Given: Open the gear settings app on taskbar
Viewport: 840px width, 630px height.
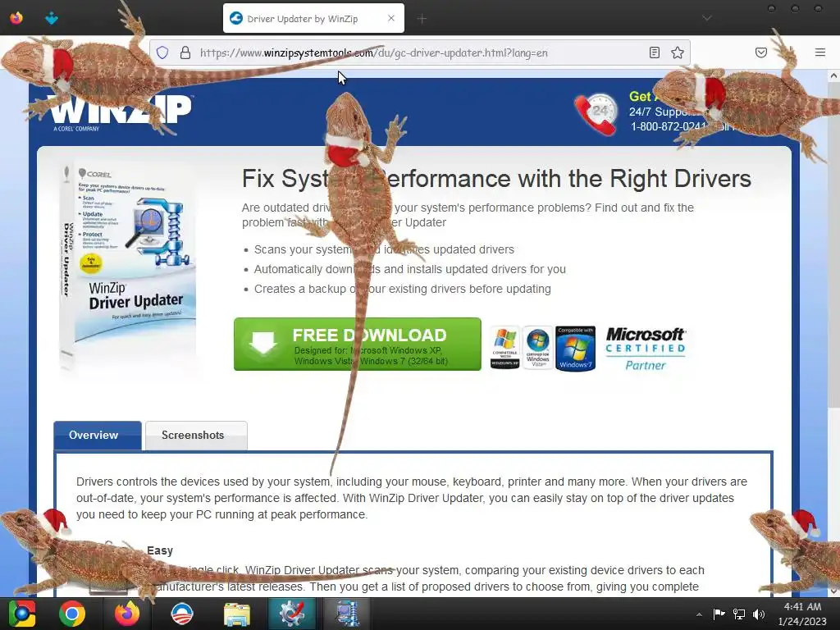Looking at the screenshot, I should click(292, 614).
